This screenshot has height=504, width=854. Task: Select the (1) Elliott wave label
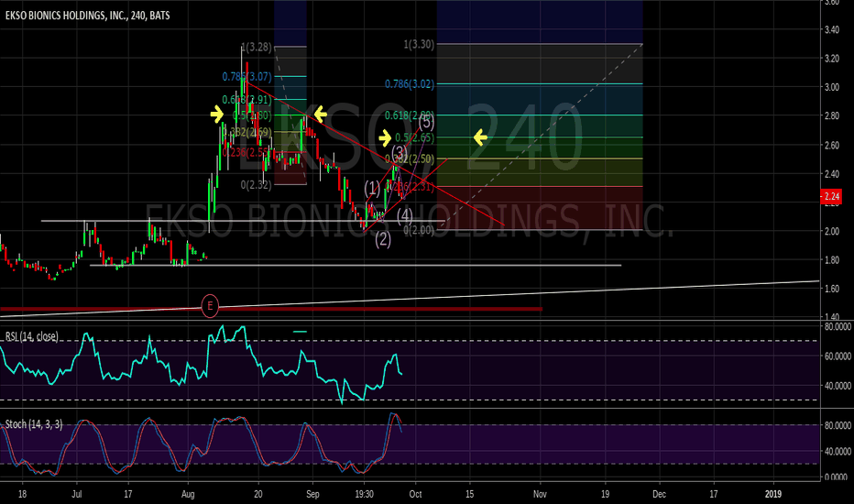(x=372, y=189)
